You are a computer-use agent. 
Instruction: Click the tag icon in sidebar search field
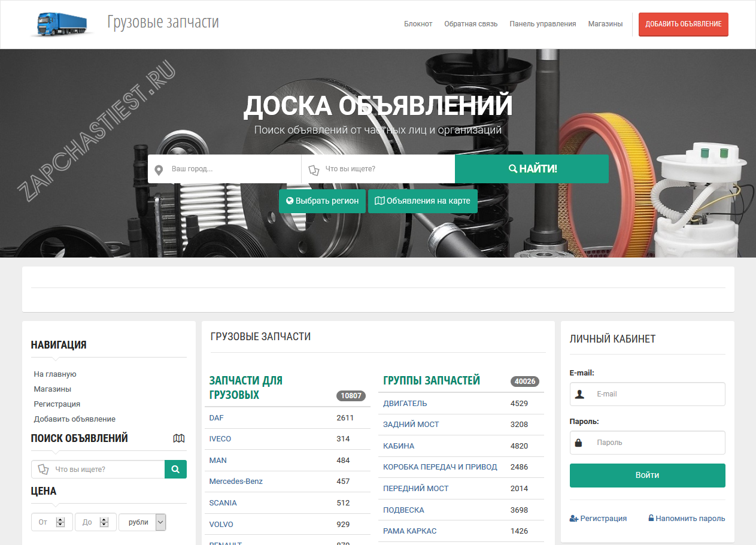43,470
